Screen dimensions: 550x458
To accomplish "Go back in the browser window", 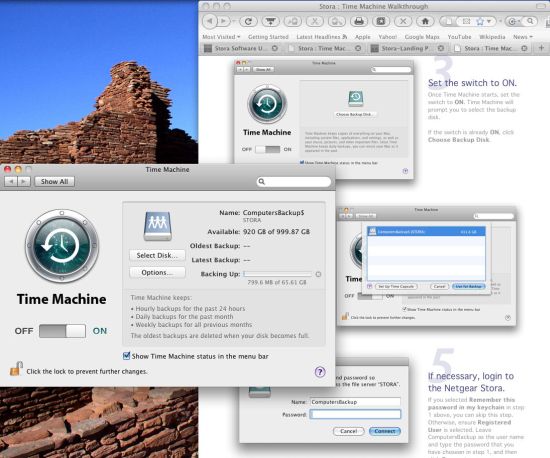I will click(210, 21).
